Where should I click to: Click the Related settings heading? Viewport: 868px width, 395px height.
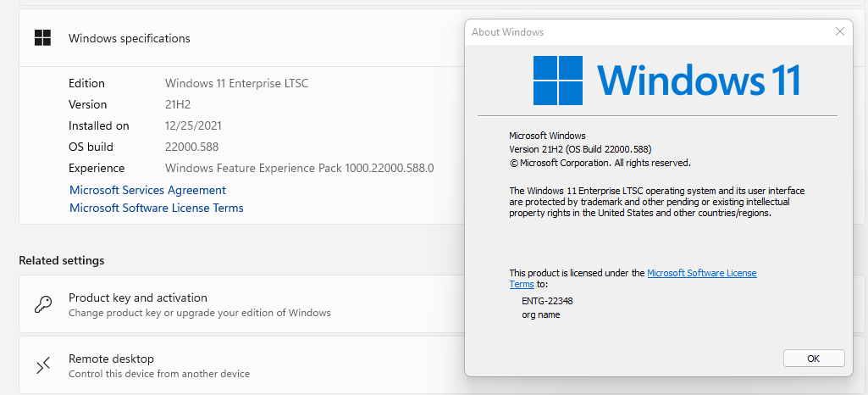click(x=61, y=260)
